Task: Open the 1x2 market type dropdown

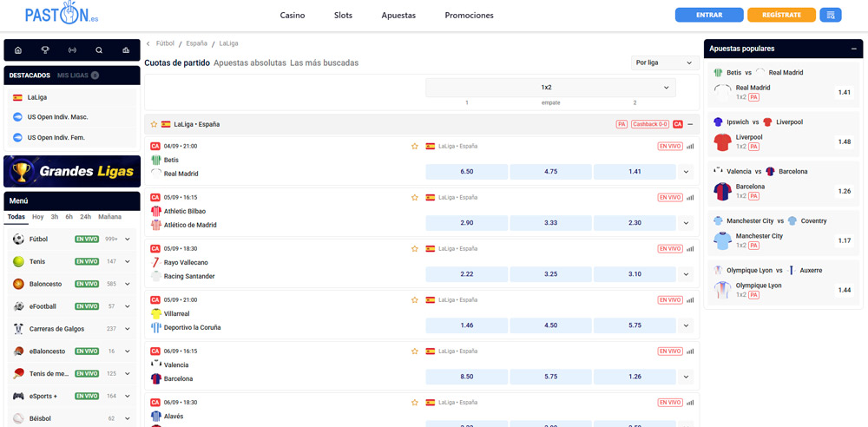Action: tap(550, 88)
